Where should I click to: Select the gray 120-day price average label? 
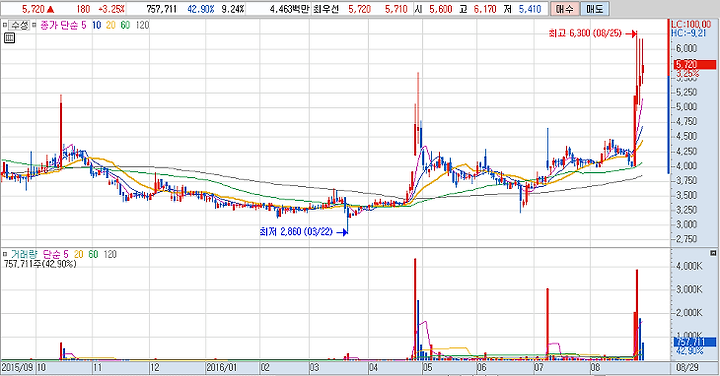coord(142,25)
